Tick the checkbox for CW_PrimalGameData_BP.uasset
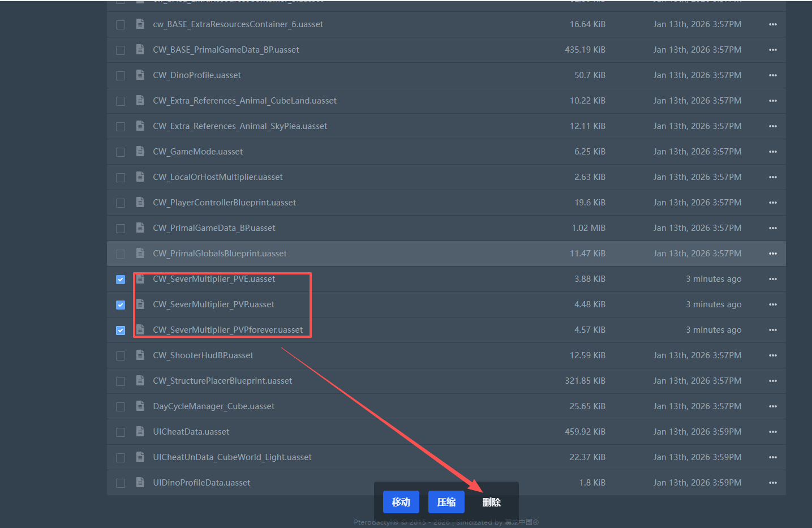 121,229
